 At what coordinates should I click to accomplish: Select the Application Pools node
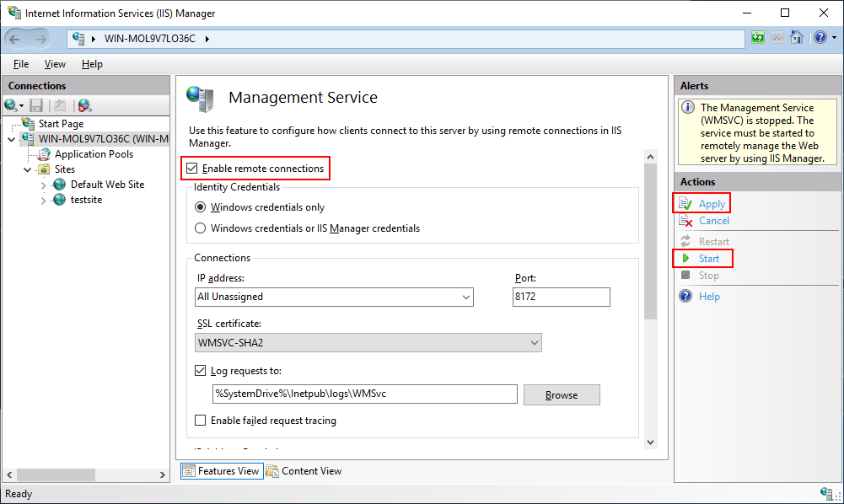pyautogui.click(x=94, y=154)
